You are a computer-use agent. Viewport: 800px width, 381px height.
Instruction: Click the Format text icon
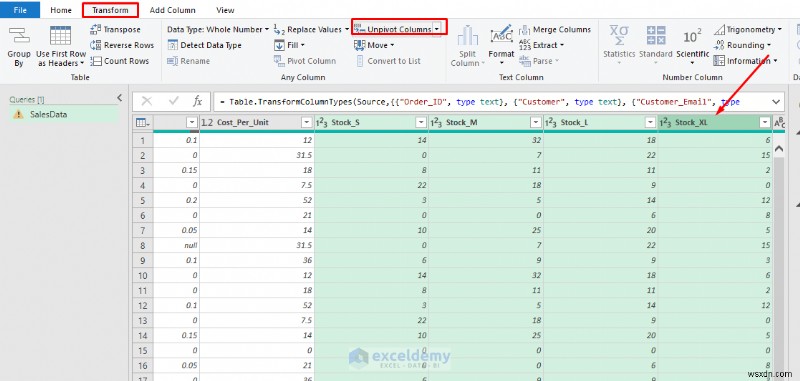[x=501, y=35]
